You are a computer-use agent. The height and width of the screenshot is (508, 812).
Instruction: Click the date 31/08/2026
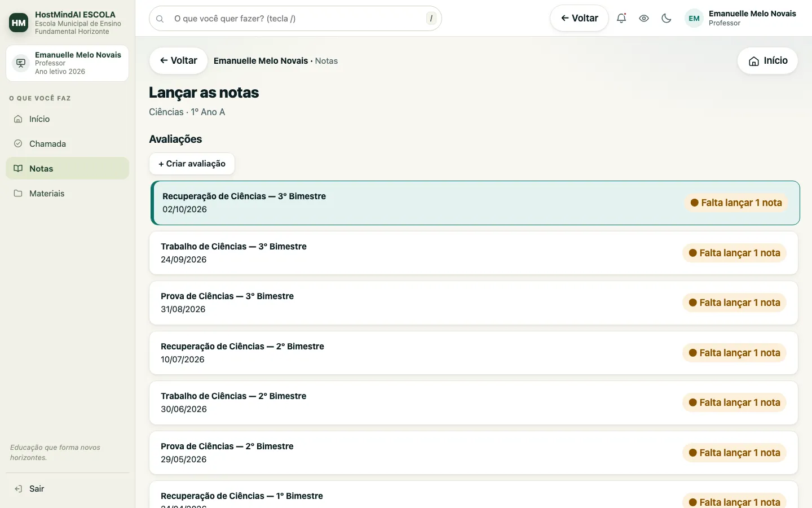tap(183, 309)
